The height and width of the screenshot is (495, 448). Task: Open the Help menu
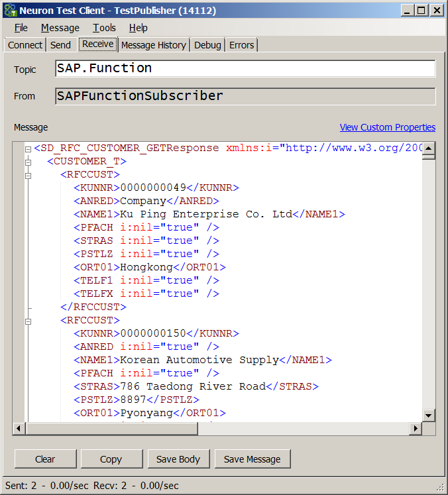(x=138, y=28)
